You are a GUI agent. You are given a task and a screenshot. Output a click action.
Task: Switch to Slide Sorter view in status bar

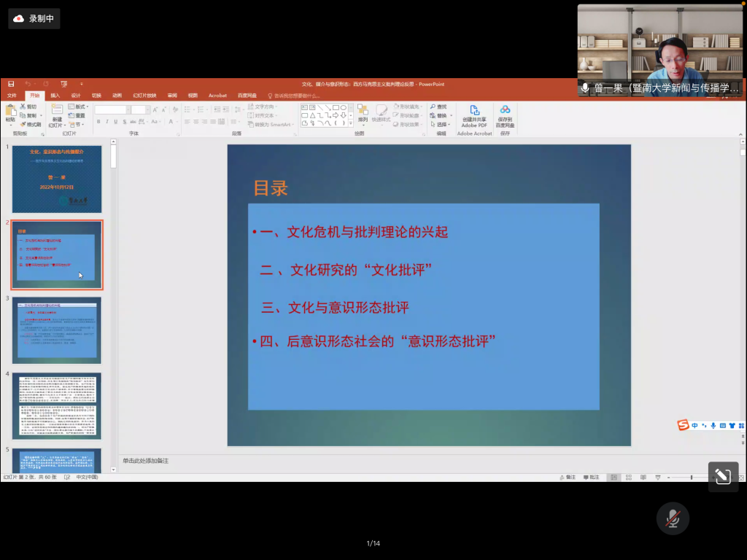pyautogui.click(x=629, y=477)
